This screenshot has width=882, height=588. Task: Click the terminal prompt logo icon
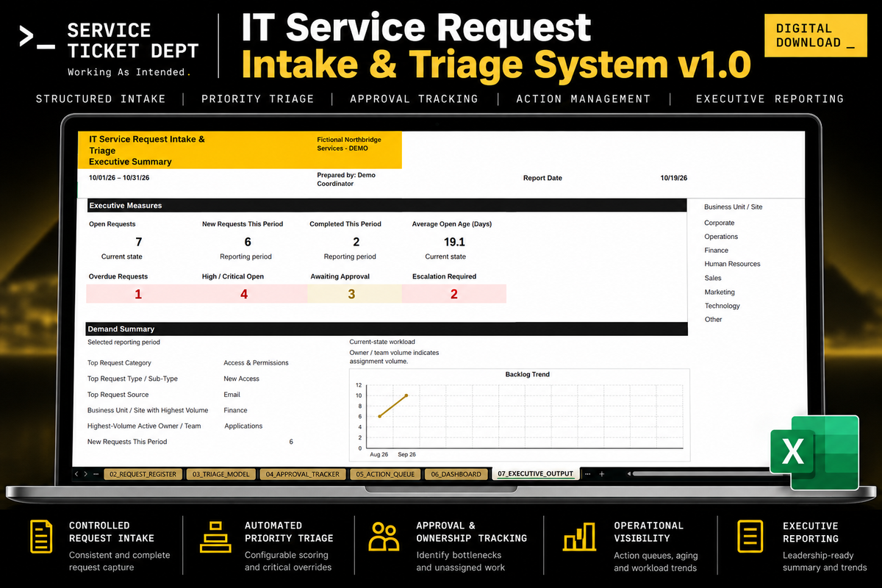[37, 37]
